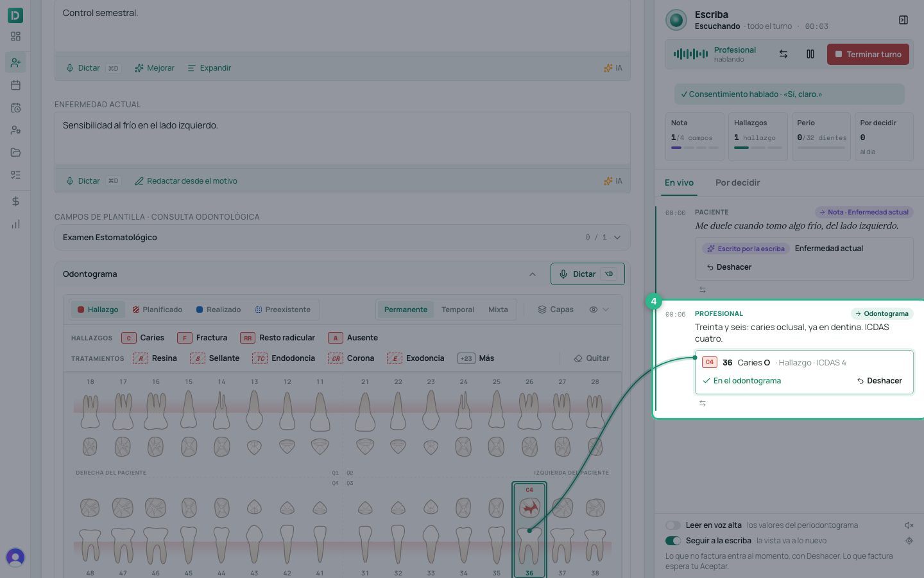Viewport: 924px width, 578px height.
Task: Swap the active speaker role
Action: tap(783, 55)
